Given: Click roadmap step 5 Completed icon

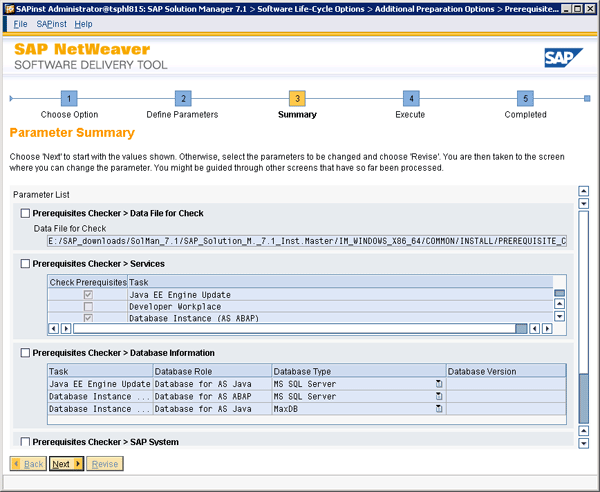Looking at the screenshot, I should 525,98.
